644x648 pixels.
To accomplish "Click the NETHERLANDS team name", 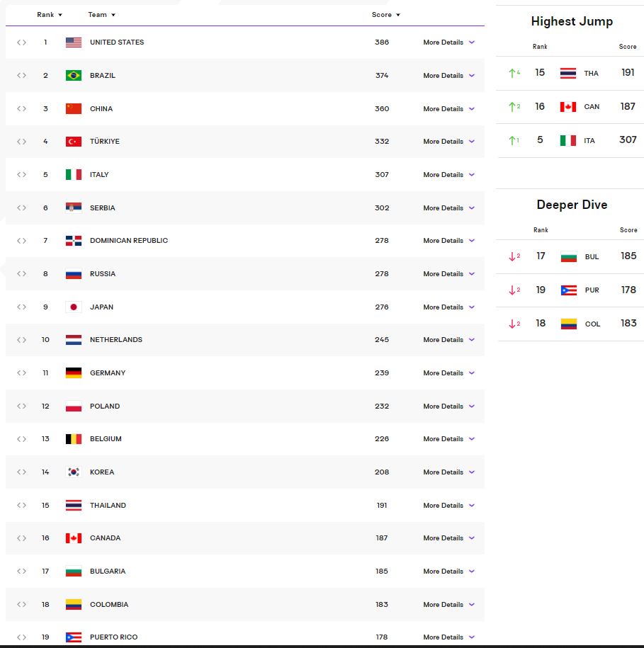I will 116,340.
